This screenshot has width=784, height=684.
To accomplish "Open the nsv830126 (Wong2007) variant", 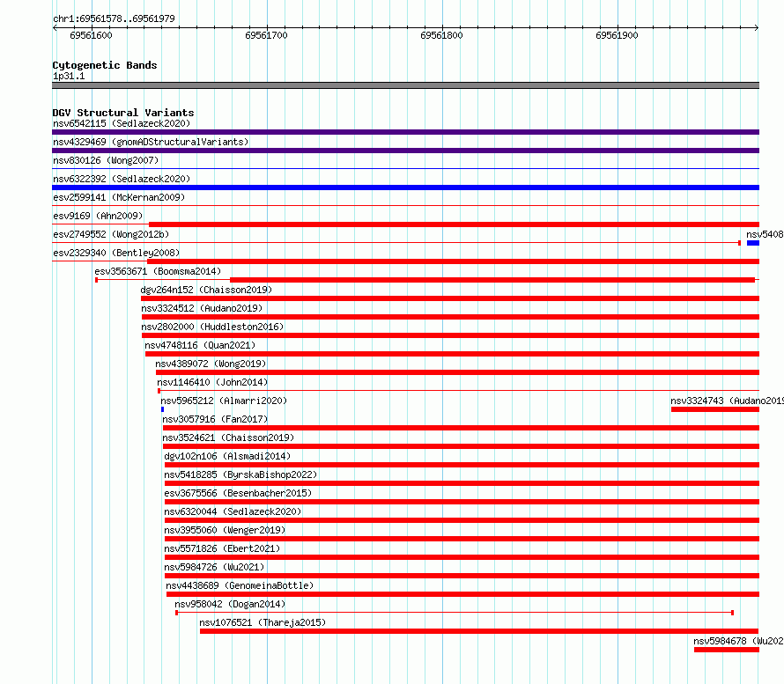I will (x=106, y=160).
